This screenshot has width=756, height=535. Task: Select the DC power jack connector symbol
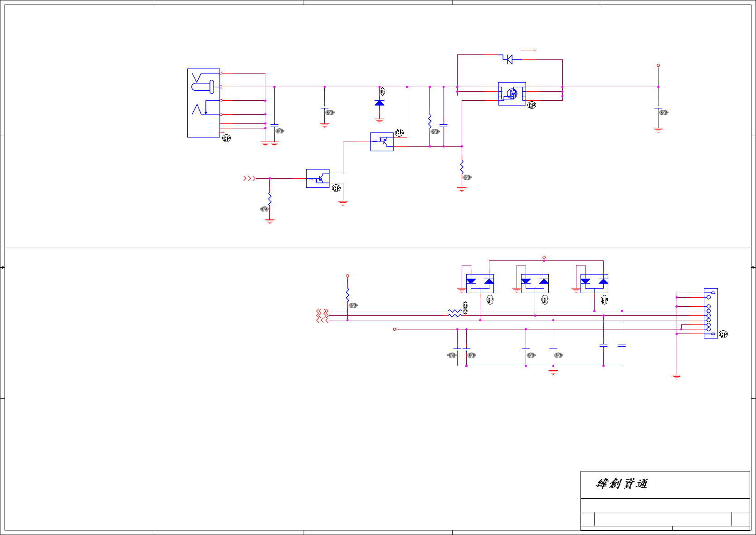(x=204, y=103)
